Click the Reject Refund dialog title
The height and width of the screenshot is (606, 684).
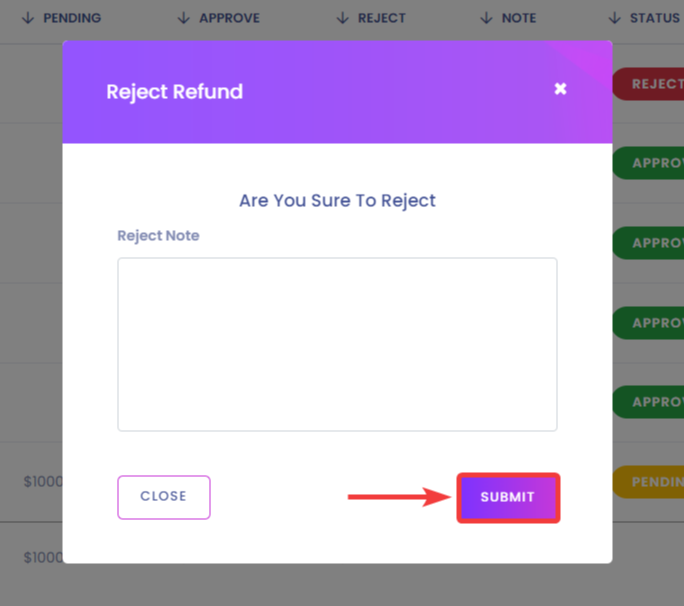click(174, 92)
